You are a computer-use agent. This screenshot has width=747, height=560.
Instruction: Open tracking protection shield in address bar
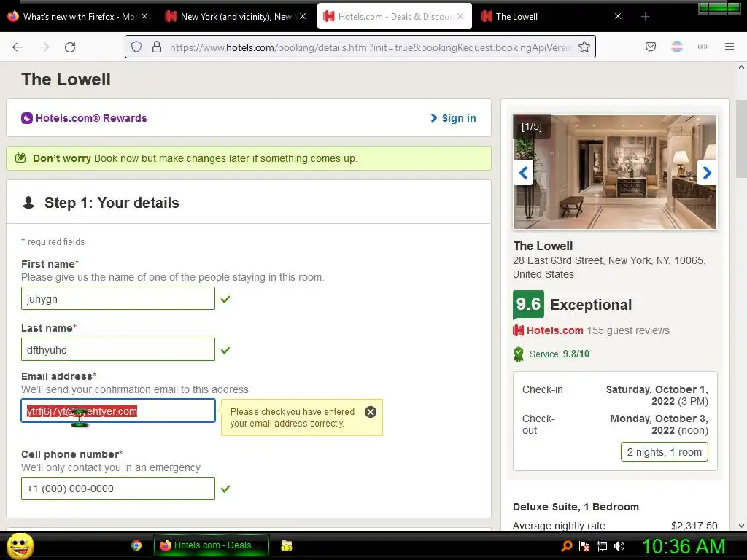coord(136,47)
